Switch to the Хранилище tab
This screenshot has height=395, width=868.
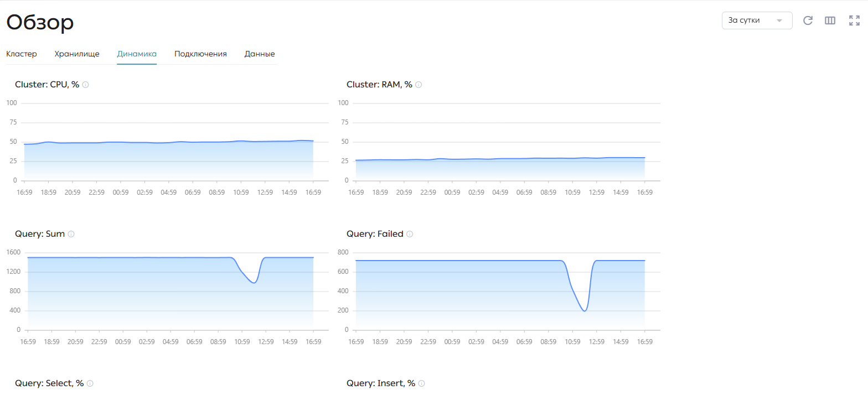77,54
